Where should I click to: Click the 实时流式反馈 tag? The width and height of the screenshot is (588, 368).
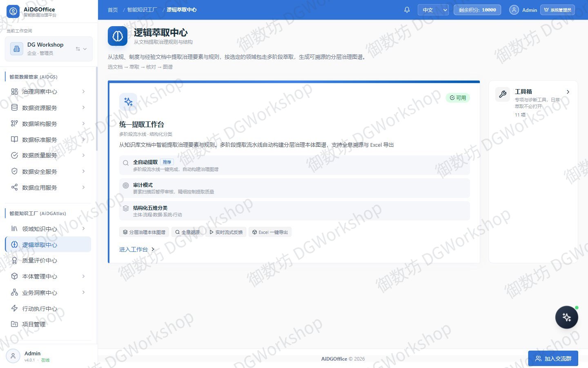226,232
